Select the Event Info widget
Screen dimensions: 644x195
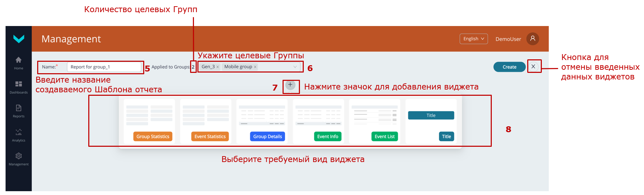click(x=327, y=136)
